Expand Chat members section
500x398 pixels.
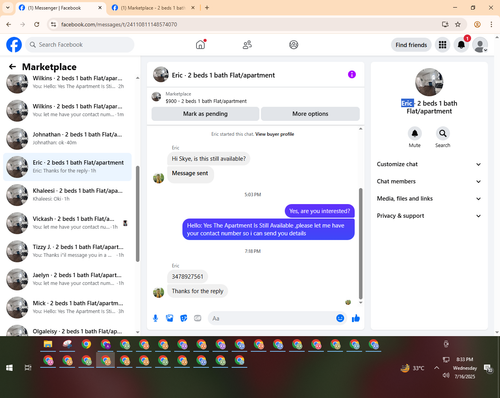pos(429,181)
